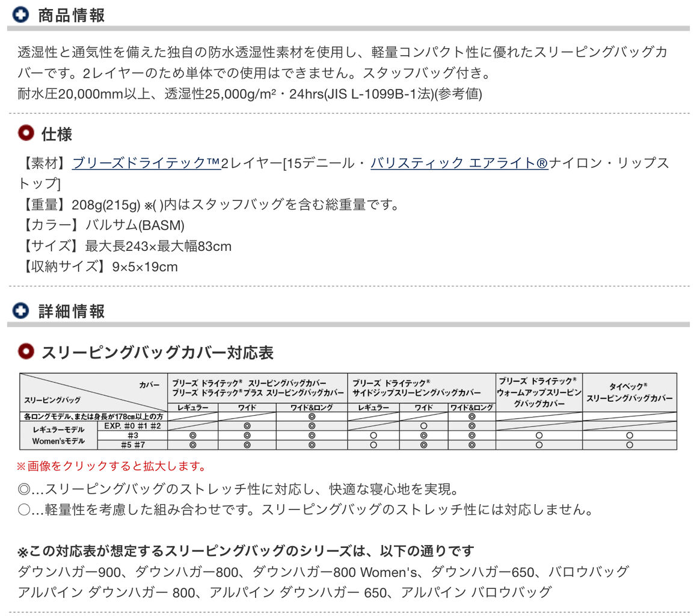697x616 pixels.
Task: Click the red circle icon beside スリーピングバッグカバー対応表
Action: pos(26,351)
